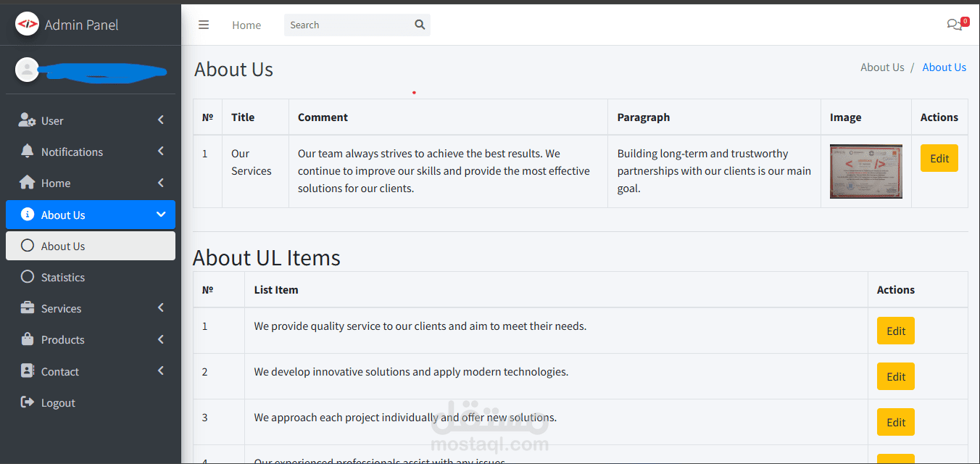
Task: Edit the Our Services table row
Action: 939,159
